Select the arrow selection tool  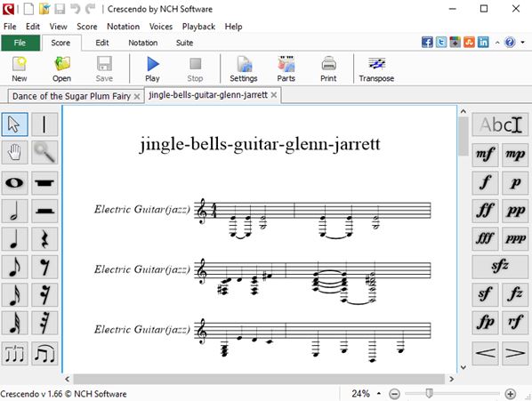(14, 124)
